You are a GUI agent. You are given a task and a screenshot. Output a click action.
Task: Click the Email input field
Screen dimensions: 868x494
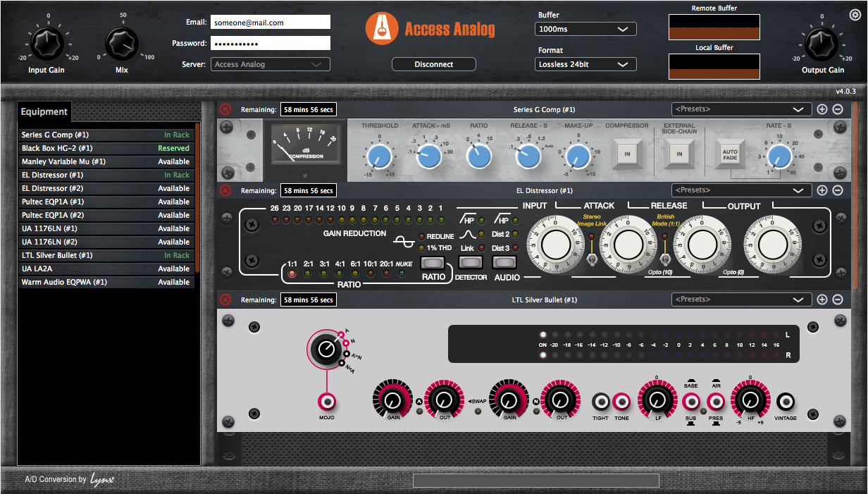(x=270, y=22)
